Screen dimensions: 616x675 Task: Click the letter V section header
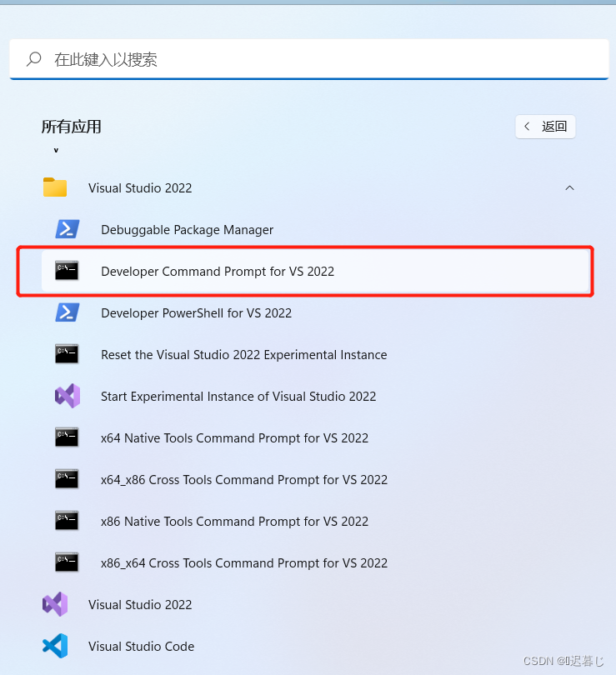(56, 150)
